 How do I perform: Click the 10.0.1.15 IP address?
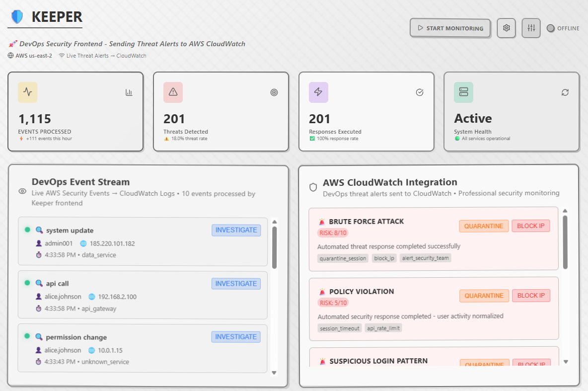110,350
